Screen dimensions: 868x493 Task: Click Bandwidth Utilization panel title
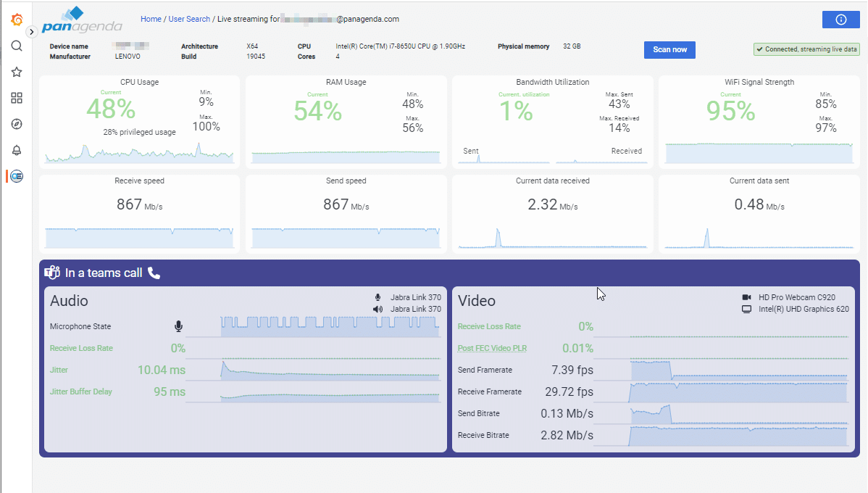point(553,82)
